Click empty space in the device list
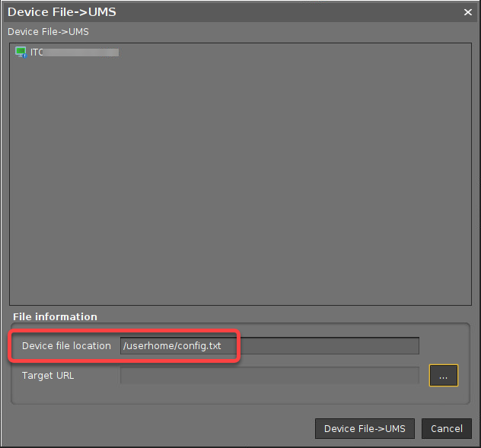The image size is (481, 448). coord(240,183)
